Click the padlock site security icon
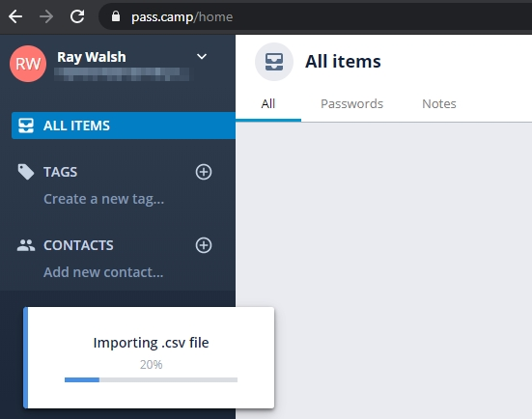532x419 pixels. (x=116, y=16)
